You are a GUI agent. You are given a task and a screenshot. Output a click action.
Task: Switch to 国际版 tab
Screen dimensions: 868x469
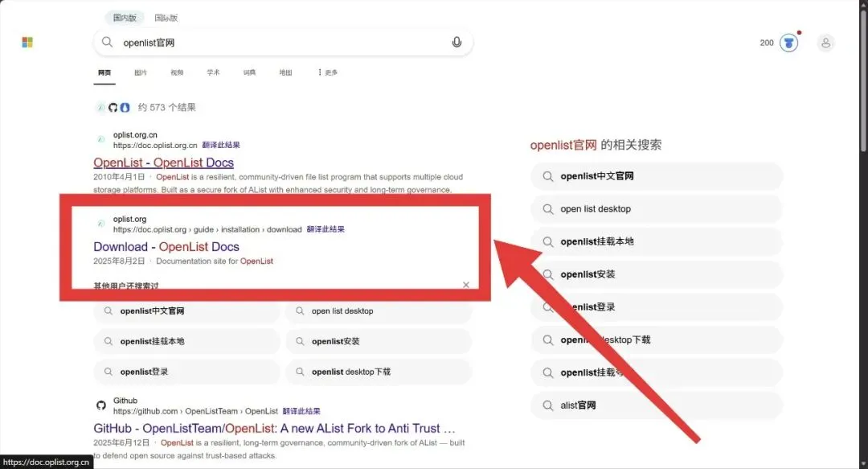tap(166, 18)
